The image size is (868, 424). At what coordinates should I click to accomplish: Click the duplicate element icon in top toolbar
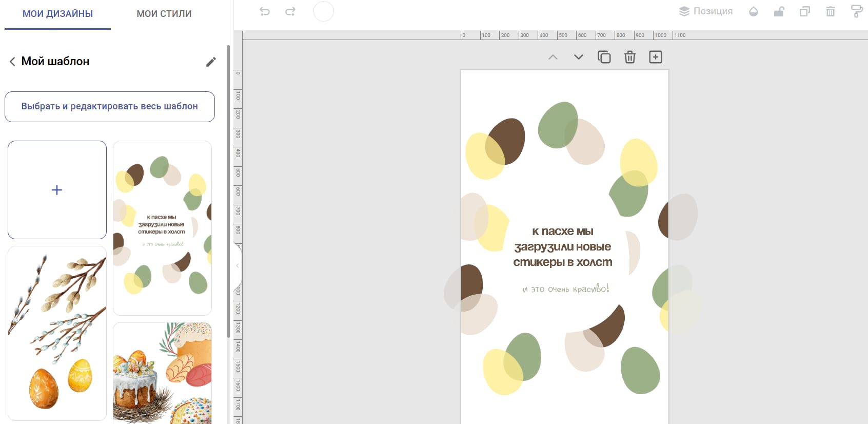click(805, 11)
